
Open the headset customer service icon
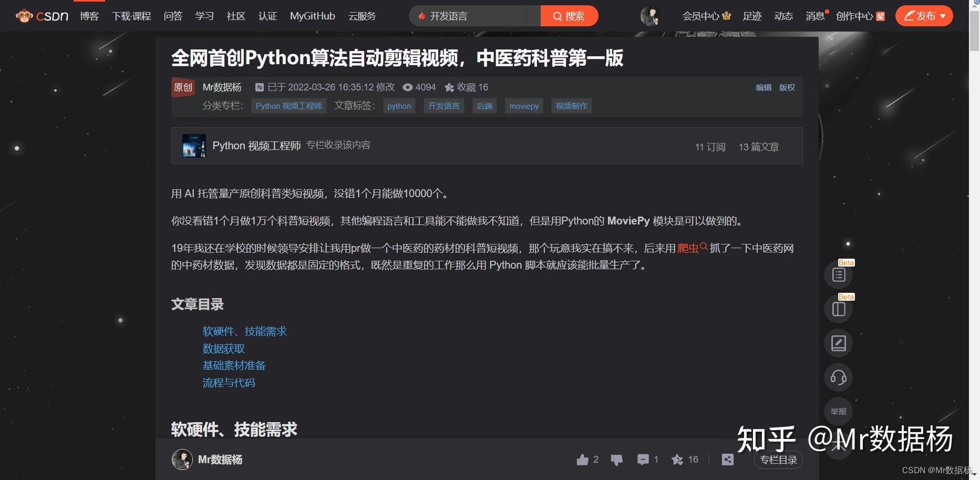(x=838, y=377)
